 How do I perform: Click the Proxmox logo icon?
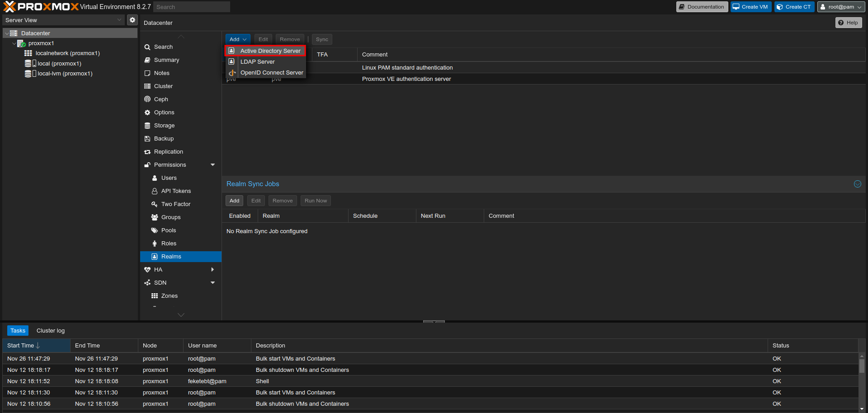pos(9,6)
